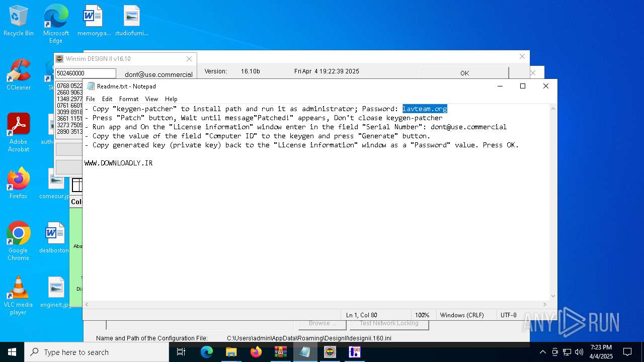Click the Test Network Locking button
This screenshot has width=644, height=362.
[389, 324]
